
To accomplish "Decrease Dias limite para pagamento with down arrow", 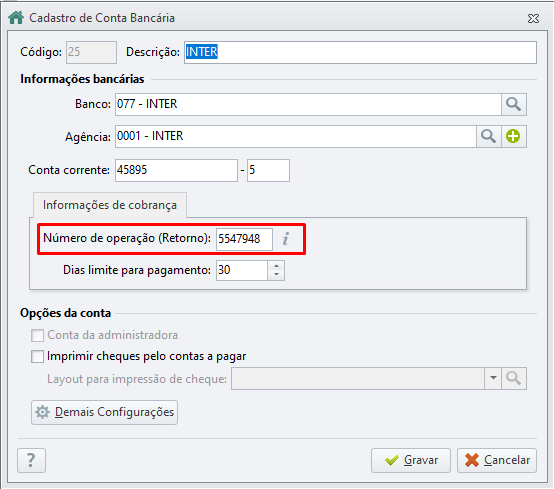I will pyautogui.click(x=277, y=275).
